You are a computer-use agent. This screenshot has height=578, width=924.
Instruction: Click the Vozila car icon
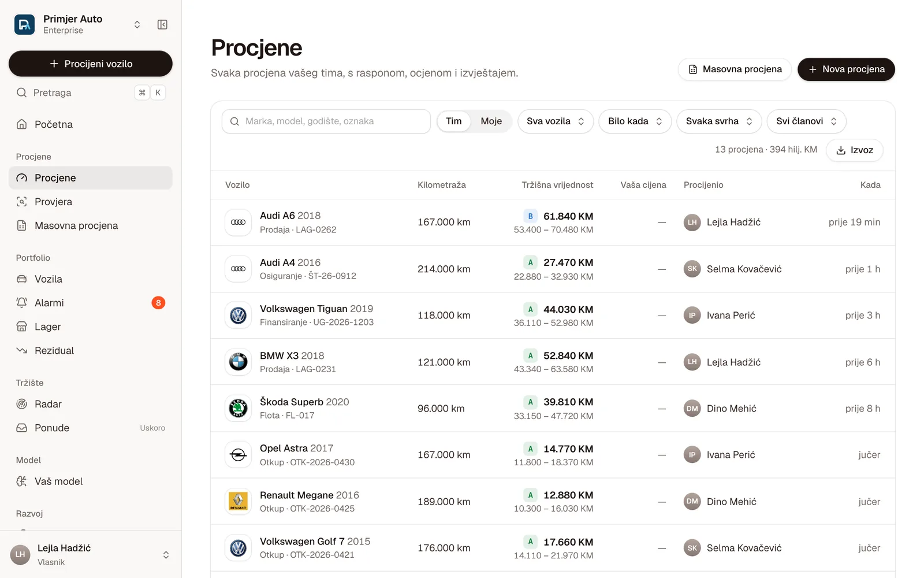click(x=22, y=279)
